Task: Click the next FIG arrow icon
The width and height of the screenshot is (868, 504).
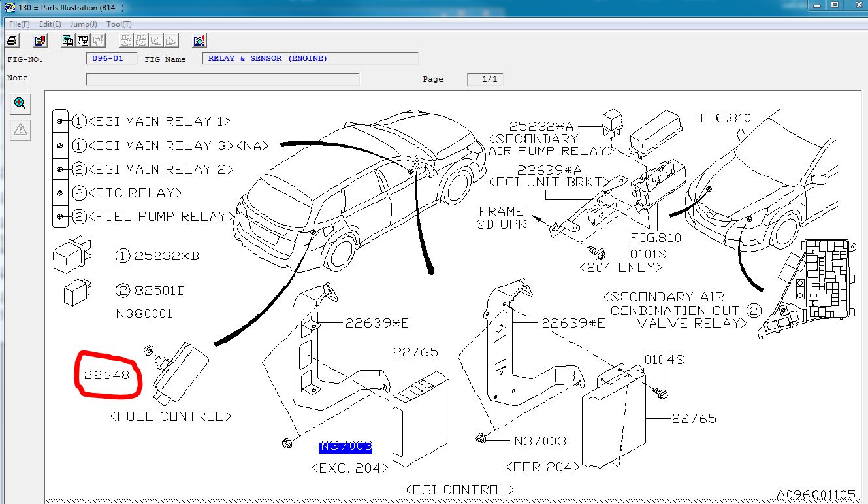Action: point(141,41)
